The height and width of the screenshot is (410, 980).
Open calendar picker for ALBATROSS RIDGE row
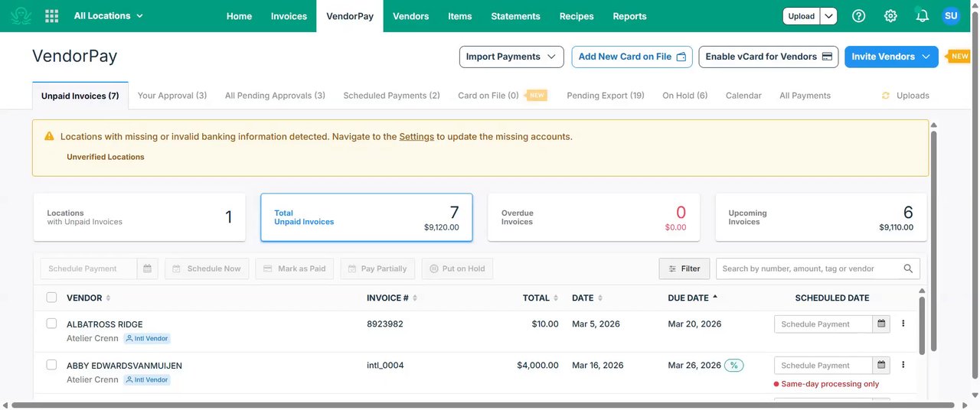click(x=882, y=324)
